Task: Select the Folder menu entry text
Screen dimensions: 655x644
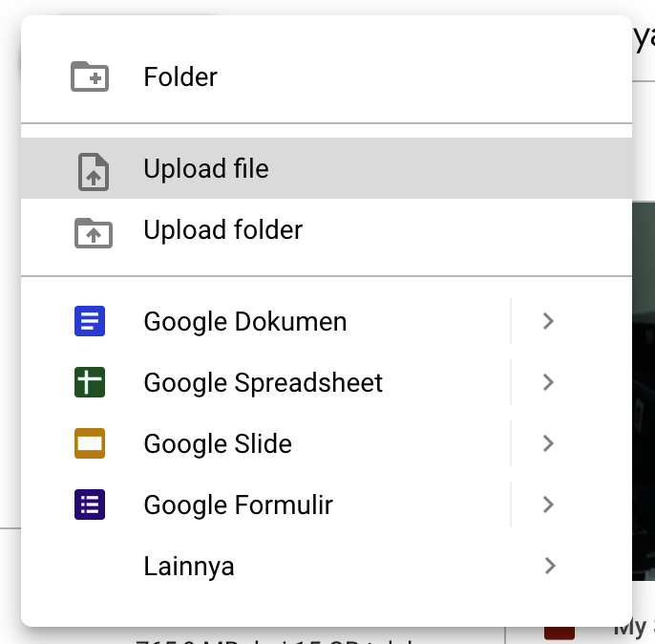Action: coord(180,76)
